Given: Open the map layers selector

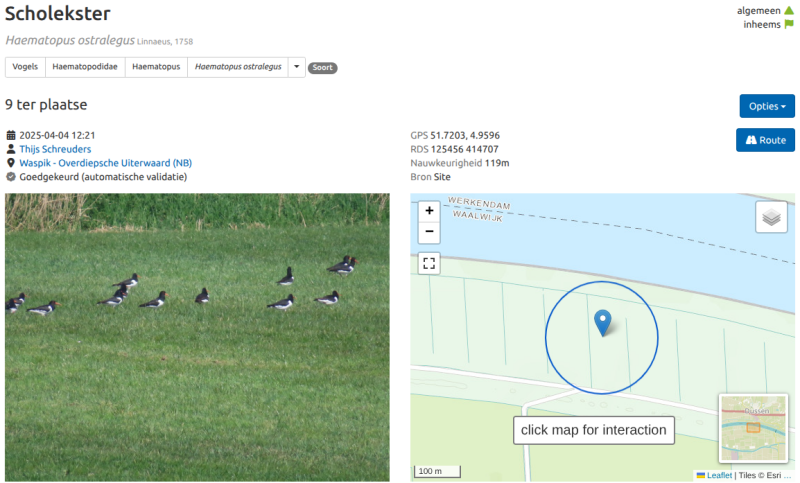Looking at the screenshot, I should coord(771,217).
